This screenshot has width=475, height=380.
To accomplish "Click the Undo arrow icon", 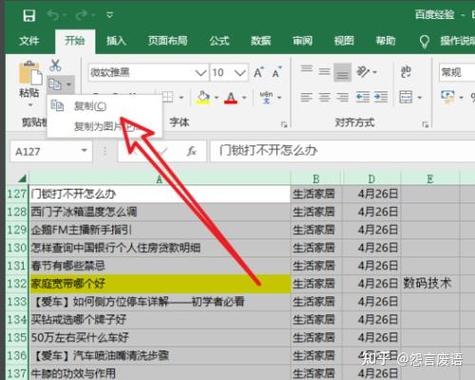I will point(54,15).
